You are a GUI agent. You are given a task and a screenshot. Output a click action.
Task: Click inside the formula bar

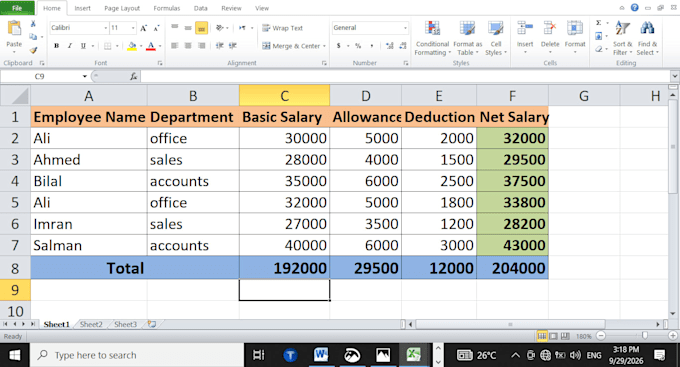[405, 76]
